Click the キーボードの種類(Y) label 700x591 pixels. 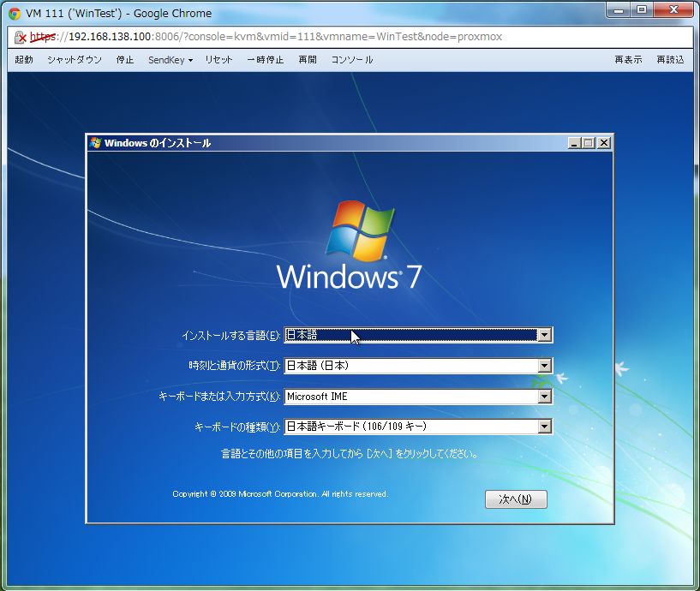[x=237, y=427]
